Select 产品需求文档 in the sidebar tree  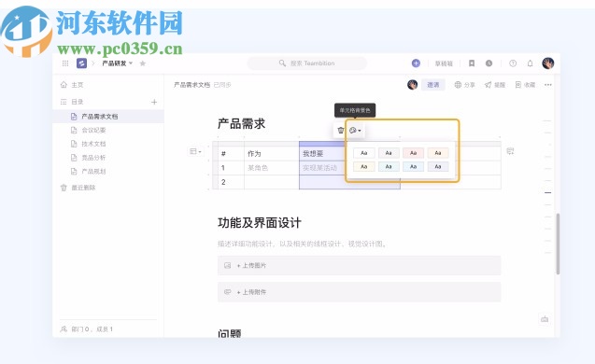click(108, 117)
